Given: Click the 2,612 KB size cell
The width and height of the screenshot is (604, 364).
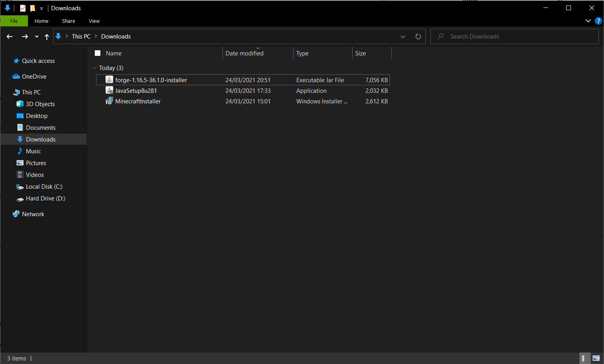Looking at the screenshot, I should coord(377,101).
